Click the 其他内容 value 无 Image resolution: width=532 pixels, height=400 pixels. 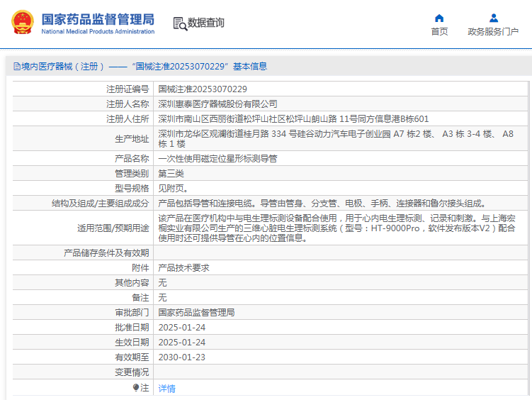(x=162, y=283)
